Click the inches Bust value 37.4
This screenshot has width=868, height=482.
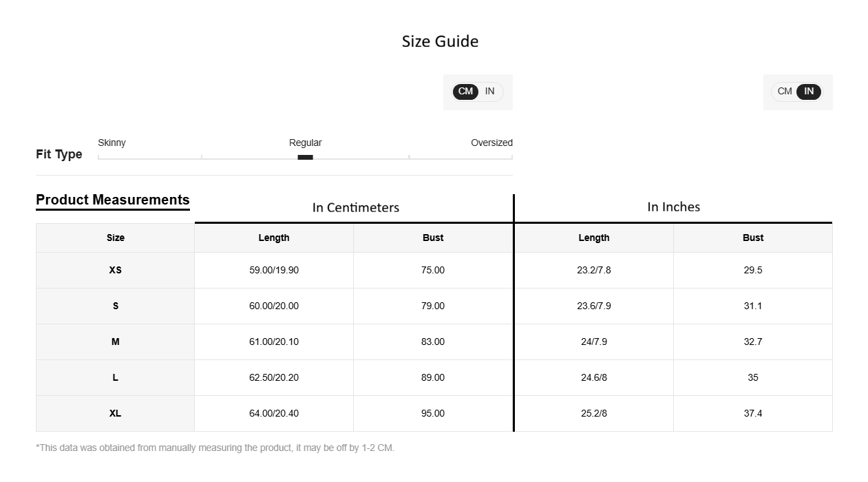(x=753, y=413)
